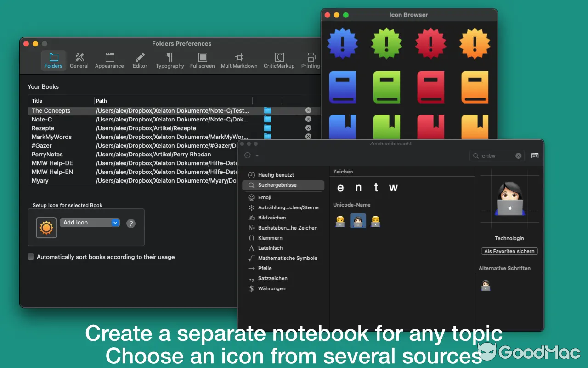This screenshot has width=588, height=368.
Task: Remove The Concepts book with x button
Action: click(308, 110)
